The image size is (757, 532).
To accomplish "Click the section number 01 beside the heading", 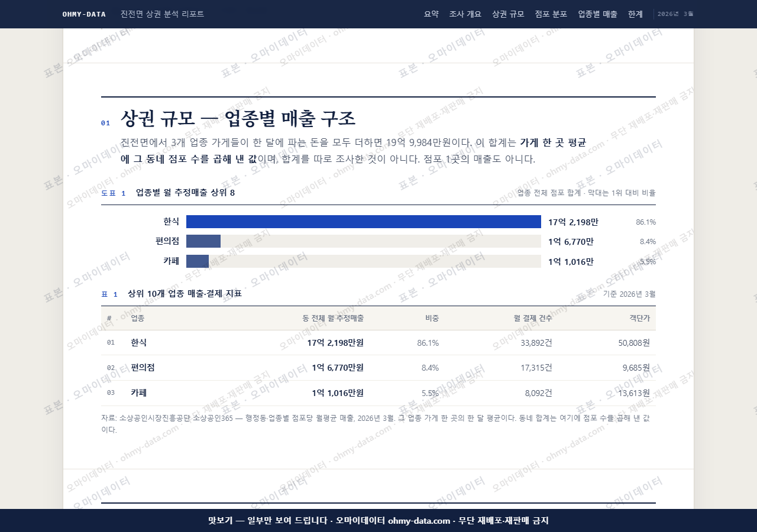I will [x=106, y=123].
